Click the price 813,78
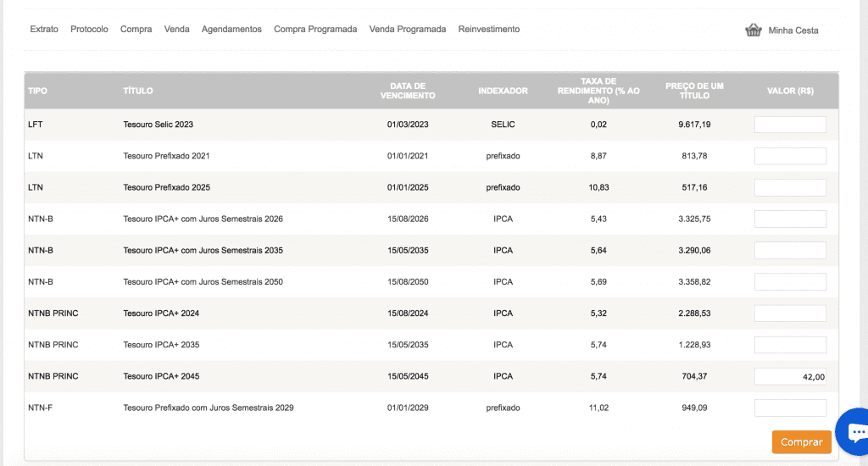This screenshot has width=868, height=466. coord(694,156)
